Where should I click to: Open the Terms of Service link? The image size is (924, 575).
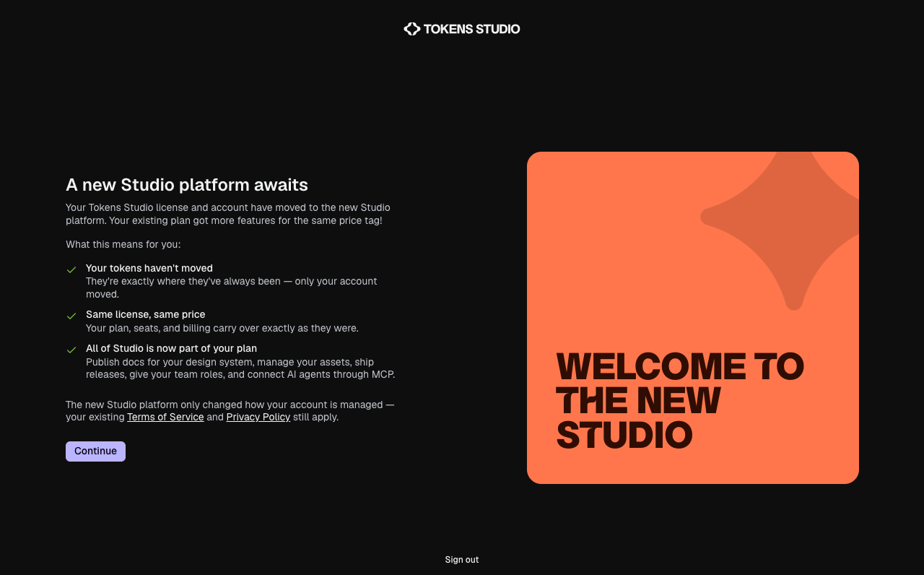tap(165, 417)
